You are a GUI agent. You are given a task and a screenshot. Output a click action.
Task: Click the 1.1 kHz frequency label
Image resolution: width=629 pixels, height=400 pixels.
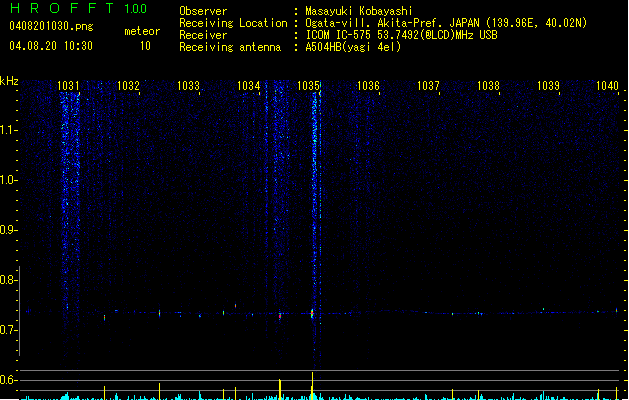[x=8, y=130]
